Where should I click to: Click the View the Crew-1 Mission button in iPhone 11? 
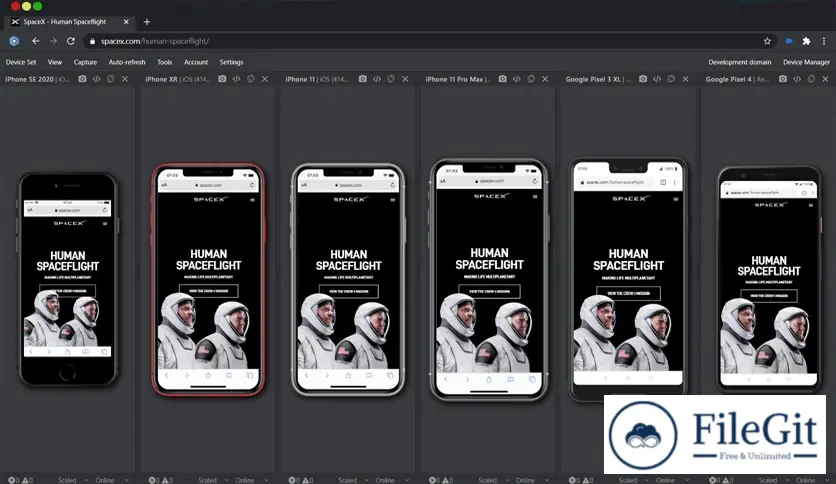coord(349,292)
